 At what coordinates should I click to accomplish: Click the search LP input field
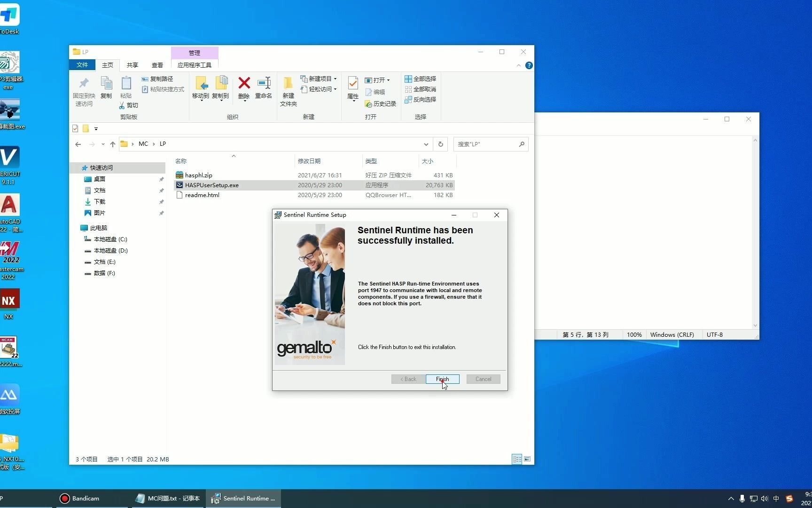[x=491, y=144]
